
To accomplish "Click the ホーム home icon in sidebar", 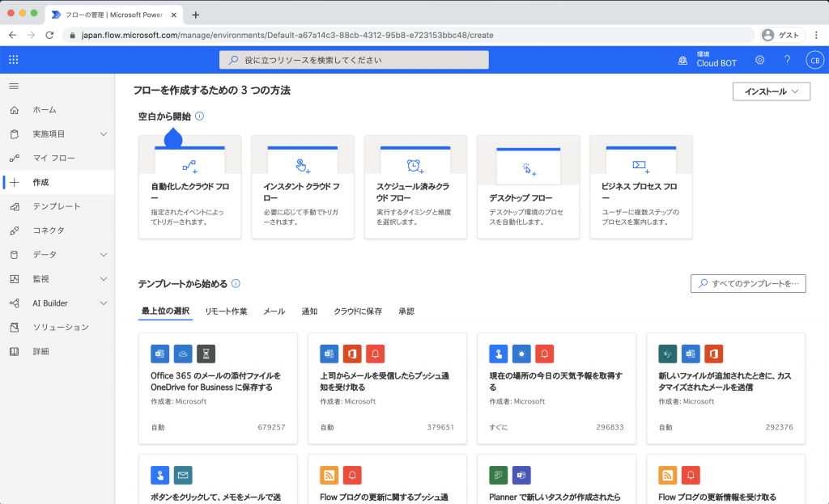I will [15, 110].
